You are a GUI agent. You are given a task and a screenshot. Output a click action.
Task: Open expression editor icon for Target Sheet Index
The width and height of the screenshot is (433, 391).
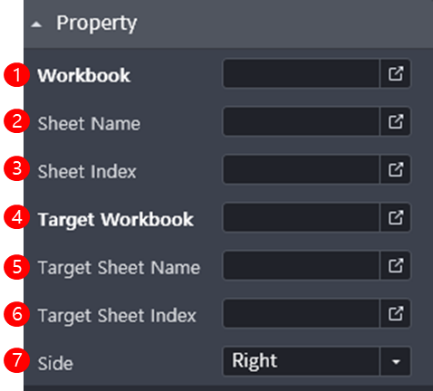(x=396, y=314)
